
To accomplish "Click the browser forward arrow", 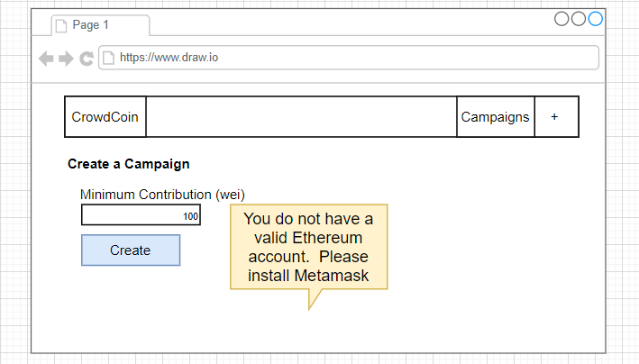I will tap(66, 59).
